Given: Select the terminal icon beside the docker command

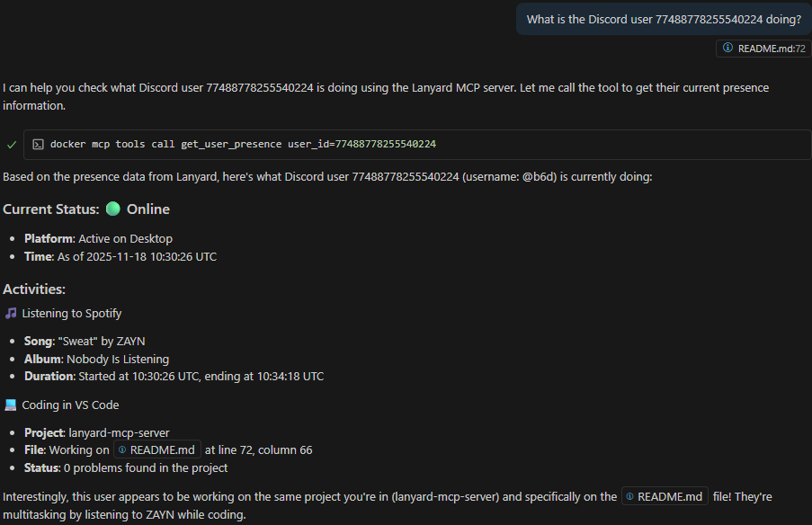Looking at the screenshot, I should click(x=37, y=144).
